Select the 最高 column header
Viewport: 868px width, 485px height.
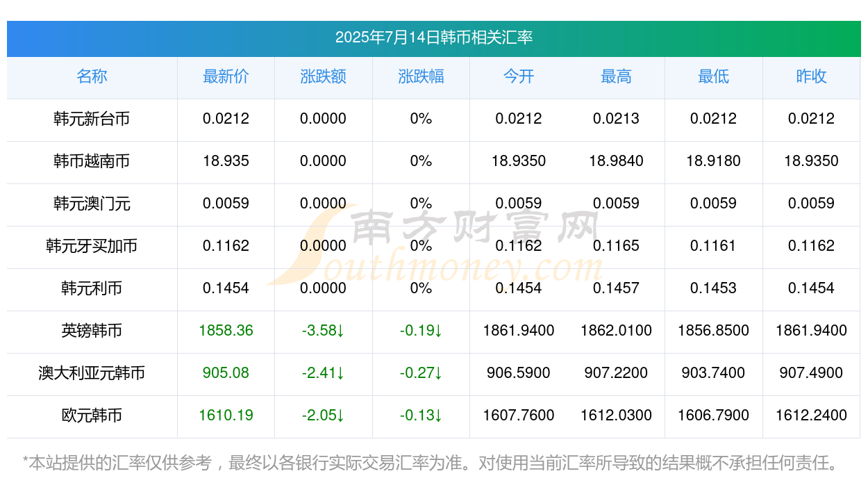(x=616, y=76)
